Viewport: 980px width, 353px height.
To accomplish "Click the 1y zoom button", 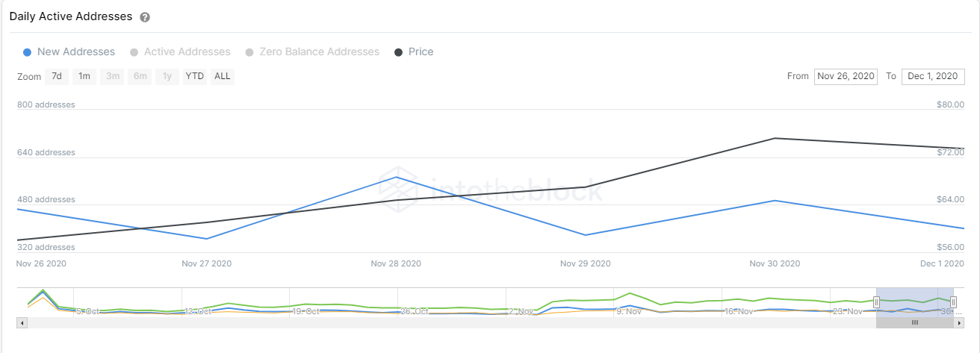I will tap(167, 76).
